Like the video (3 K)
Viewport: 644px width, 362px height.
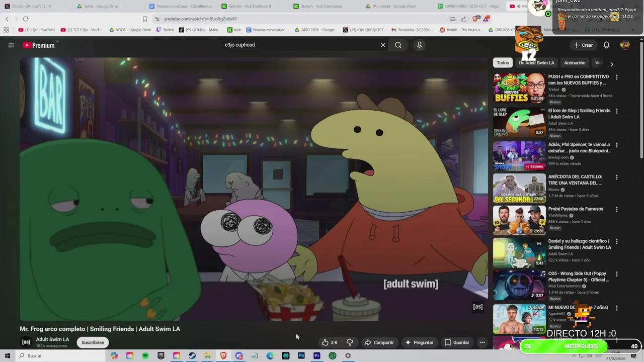pyautogui.click(x=330, y=342)
